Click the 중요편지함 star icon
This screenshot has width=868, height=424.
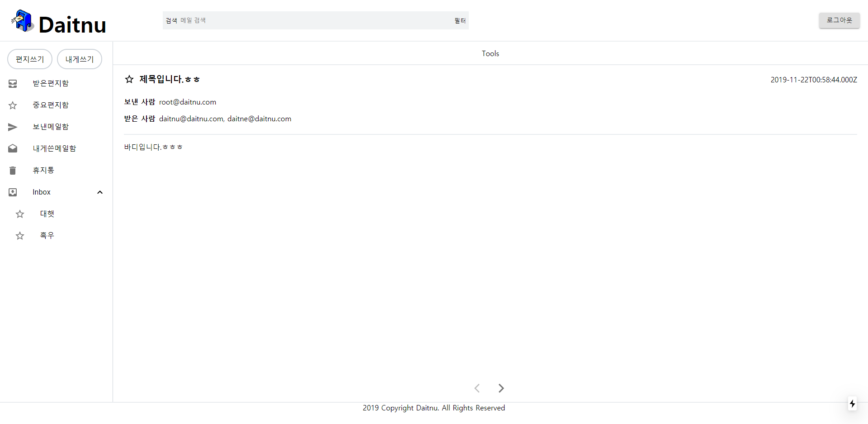tap(13, 105)
